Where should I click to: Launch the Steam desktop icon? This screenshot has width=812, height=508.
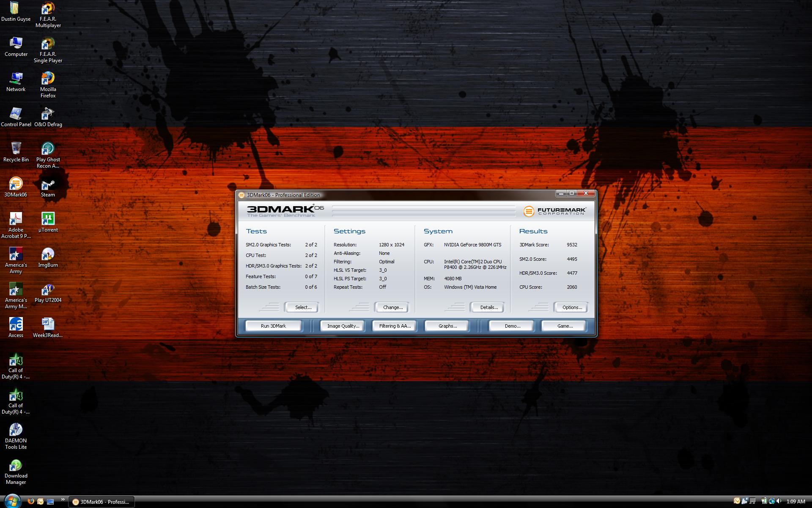(48, 185)
